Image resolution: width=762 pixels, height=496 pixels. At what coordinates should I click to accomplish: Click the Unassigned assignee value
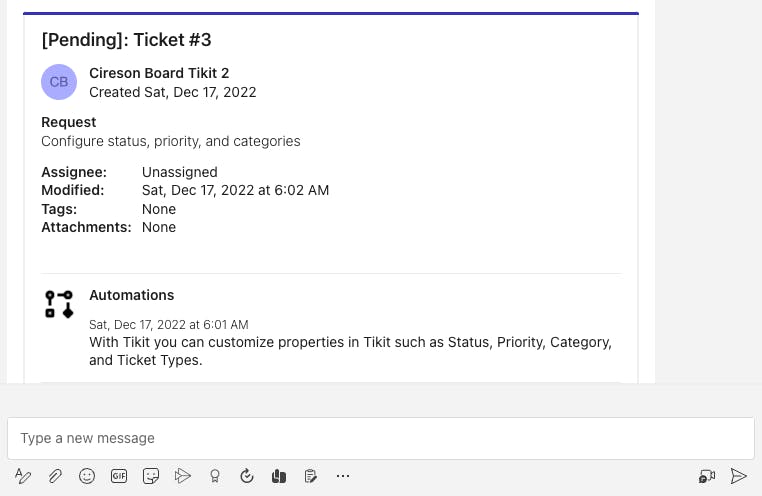tap(180, 172)
